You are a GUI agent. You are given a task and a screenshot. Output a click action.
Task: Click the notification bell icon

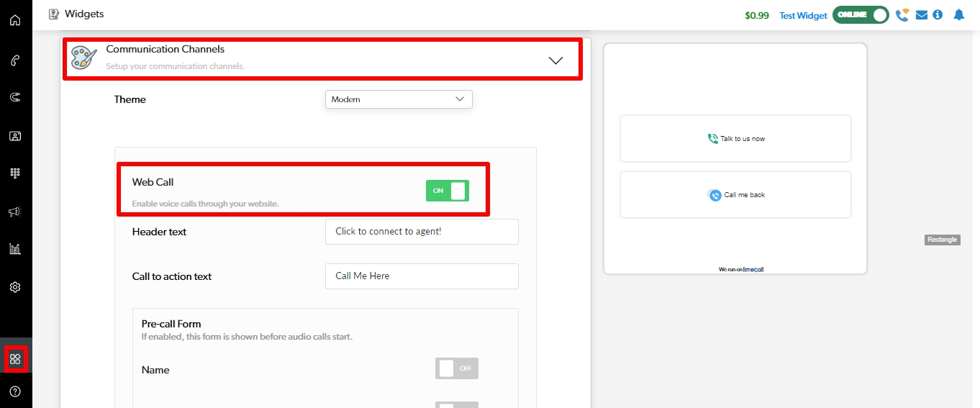point(958,15)
